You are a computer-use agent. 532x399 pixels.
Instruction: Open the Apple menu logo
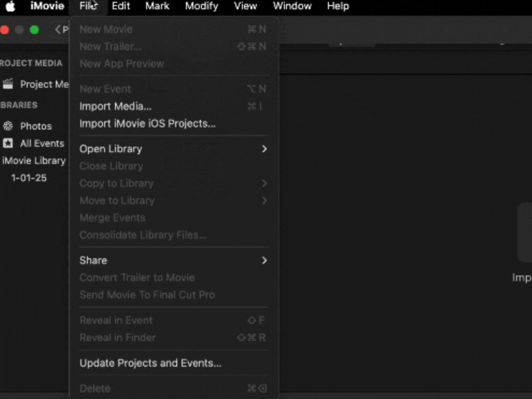click(x=10, y=6)
